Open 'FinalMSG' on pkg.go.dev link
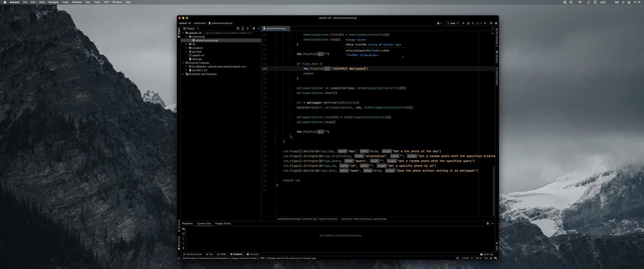Viewport: 644px width, 269px height. pyautogui.click(x=363, y=55)
